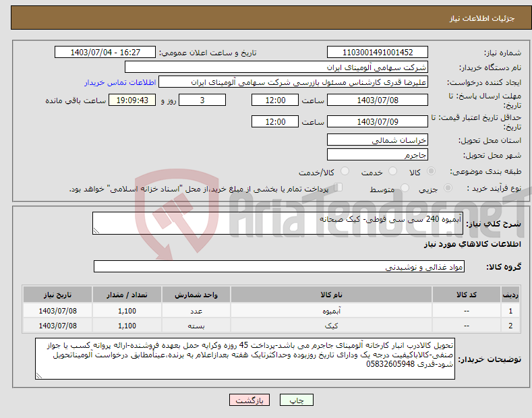Click the need number field 1103001491001452
532x418 pixels.
coord(378,53)
